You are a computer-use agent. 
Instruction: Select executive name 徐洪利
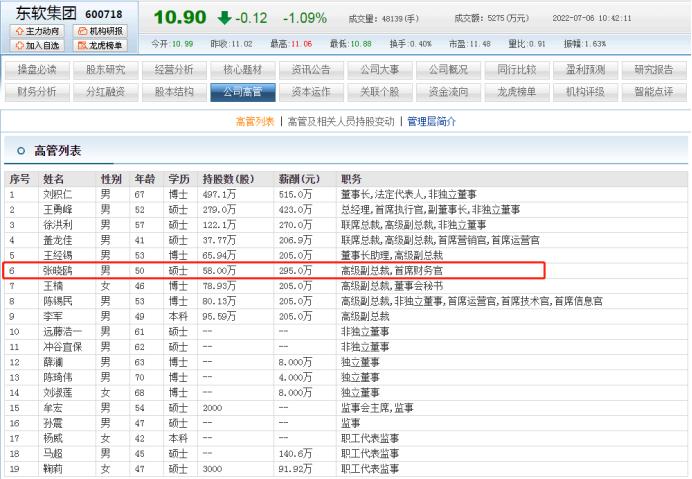pyautogui.click(x=58, y=225)
